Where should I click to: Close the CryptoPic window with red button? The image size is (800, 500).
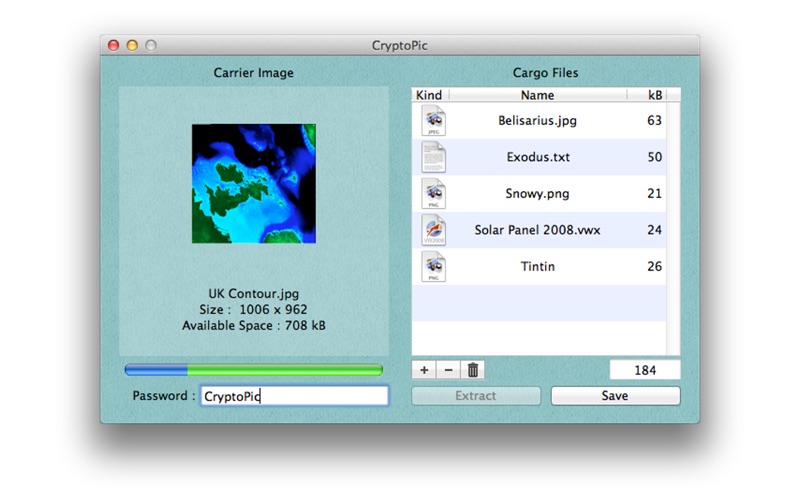click(113, 45)
